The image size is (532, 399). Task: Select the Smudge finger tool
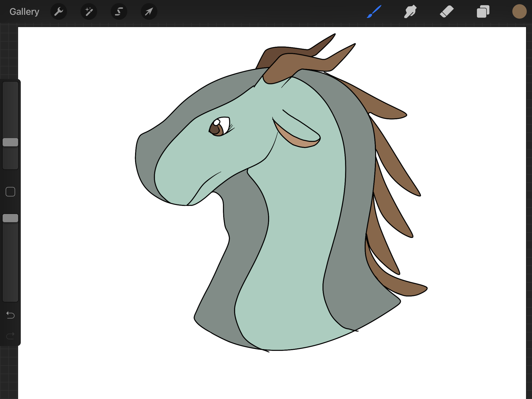click(410, 12)
